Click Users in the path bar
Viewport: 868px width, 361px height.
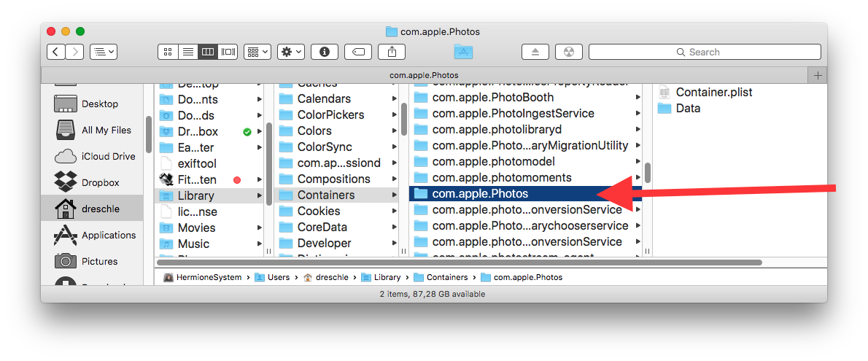[x=272, y=277]
